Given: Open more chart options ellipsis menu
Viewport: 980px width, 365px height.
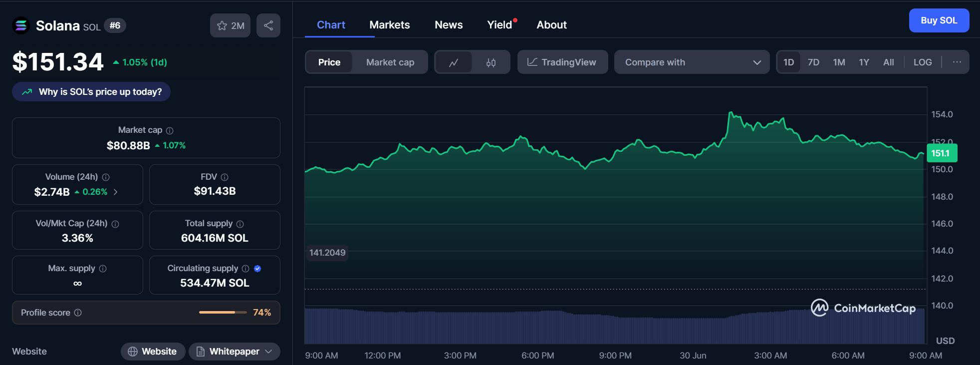Looking at the screenshot, I should point(957,62).
